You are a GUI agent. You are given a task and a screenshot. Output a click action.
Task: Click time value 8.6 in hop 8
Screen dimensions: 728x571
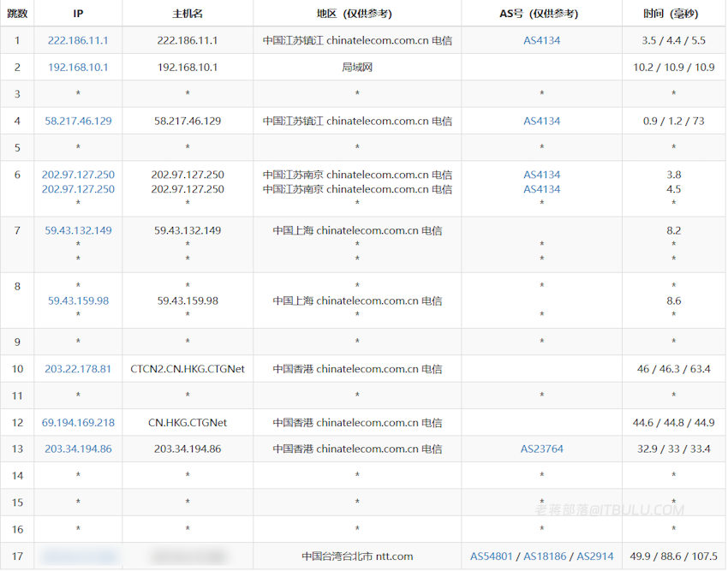click(674, 300)
